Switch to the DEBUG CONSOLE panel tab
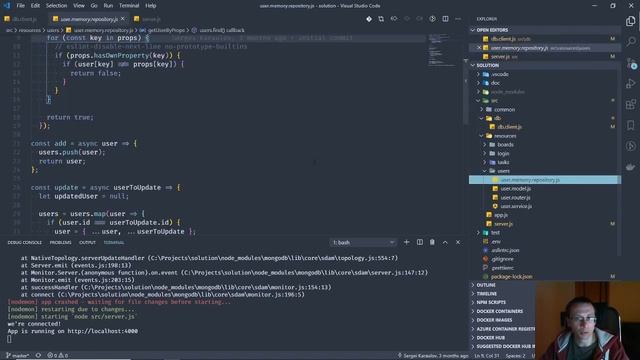Image resolution: width=640 pixels, height=360 pixels. 24,242
